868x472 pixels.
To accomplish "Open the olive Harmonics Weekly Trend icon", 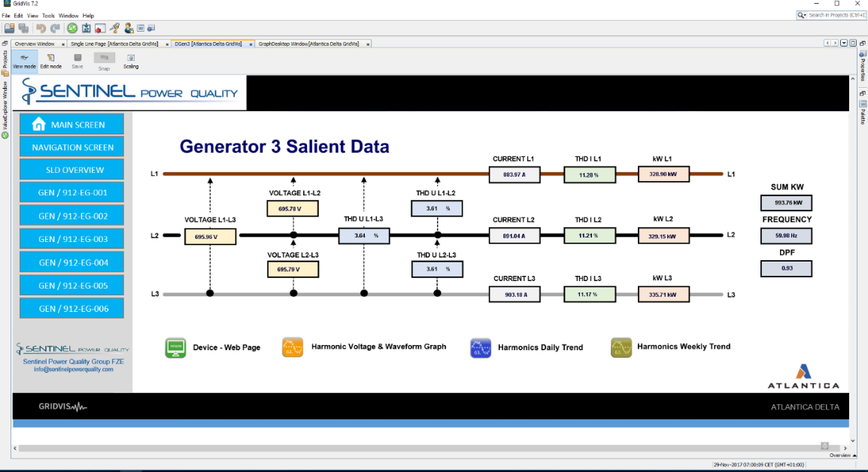I will (621, 347).
